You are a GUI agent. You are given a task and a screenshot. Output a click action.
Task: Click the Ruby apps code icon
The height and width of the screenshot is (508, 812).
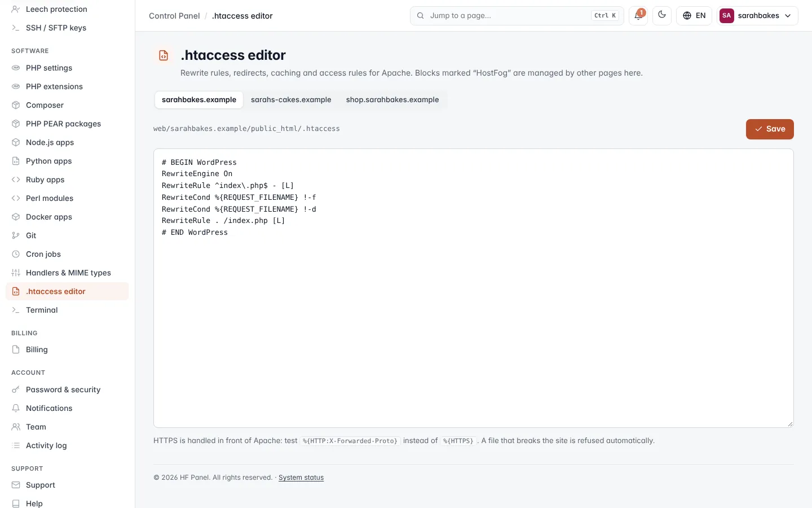point(16,179)
